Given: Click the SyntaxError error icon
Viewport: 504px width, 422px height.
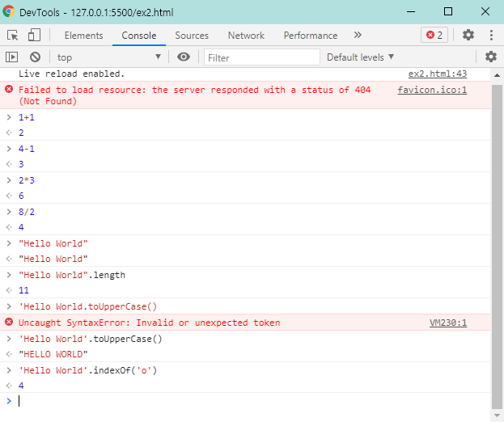Looking at the screenshot, I should [9, 322].
